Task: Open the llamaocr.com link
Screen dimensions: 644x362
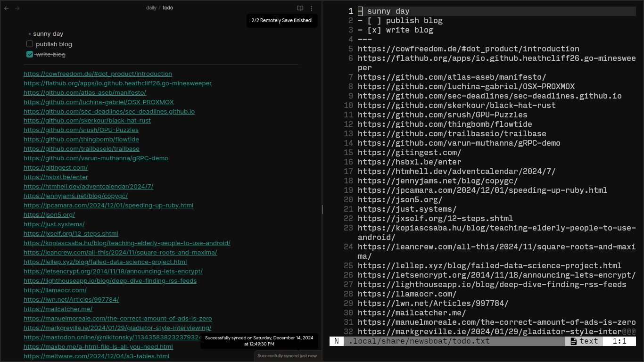Action: pyautogui.click(x=55, y=290)
